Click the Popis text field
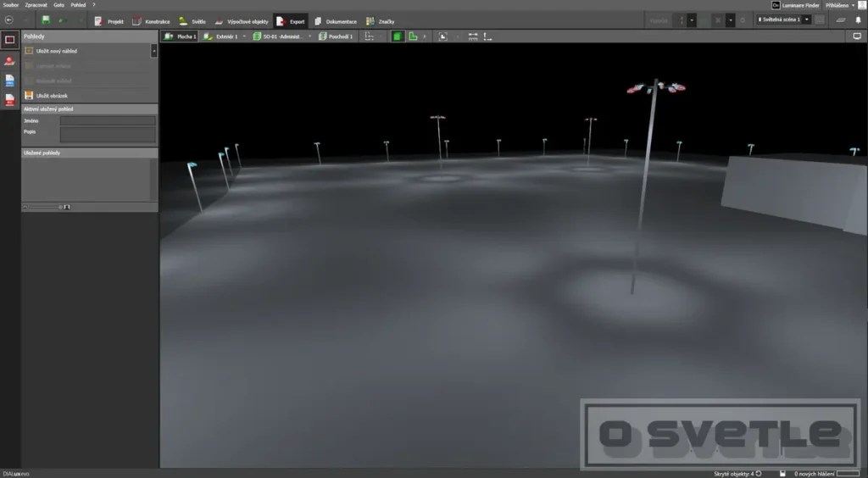This screenshot has height=478, width=868. (108, 135)
